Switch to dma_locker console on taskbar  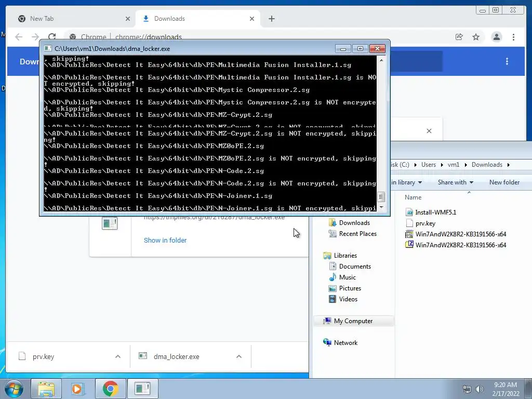tap(142, 389)
